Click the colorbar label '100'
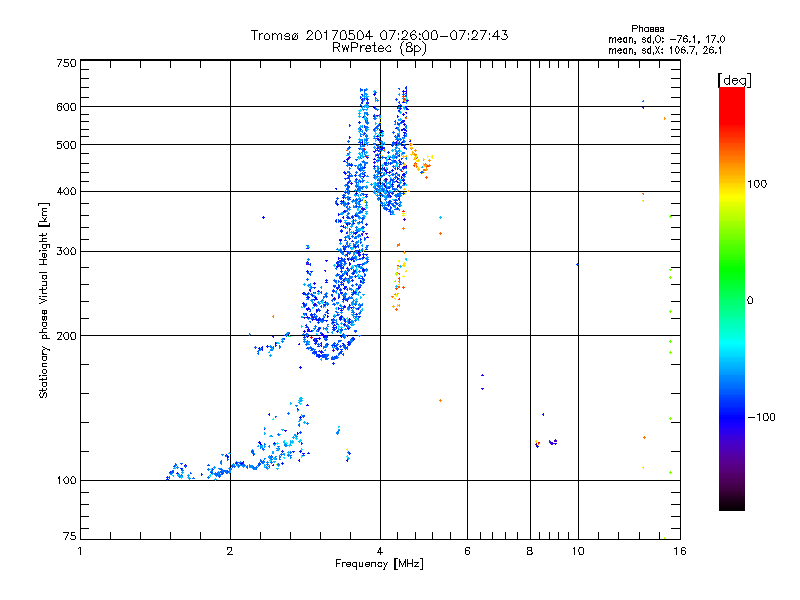800x600 pixels. (757, 184)
